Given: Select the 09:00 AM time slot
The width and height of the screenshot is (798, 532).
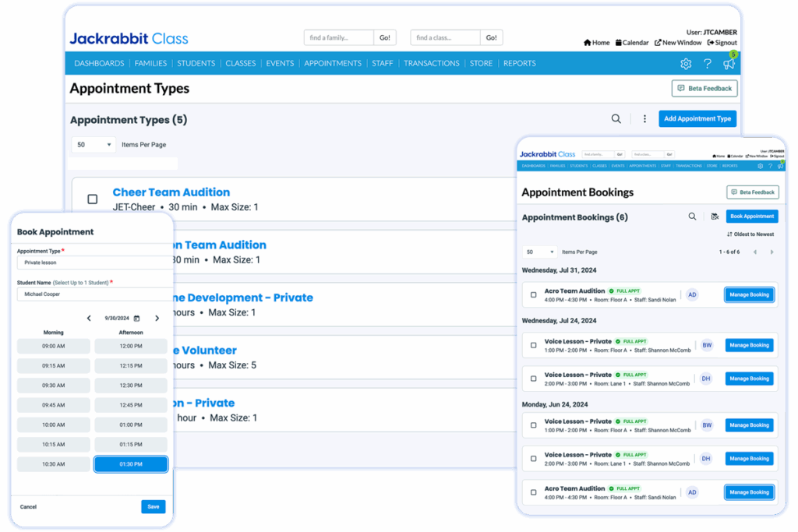Looking at the screenshot, I should pyautogui.click(x=54, y=347).
